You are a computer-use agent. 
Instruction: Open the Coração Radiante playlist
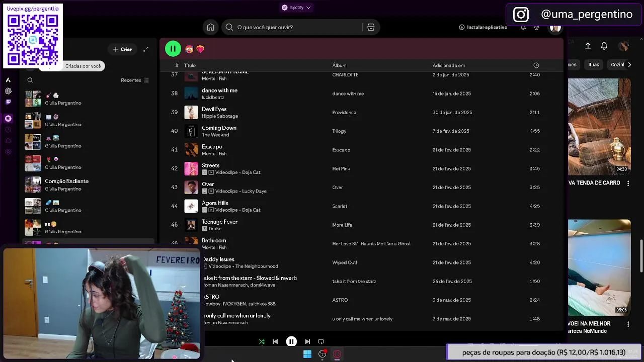tap(89, 185)
